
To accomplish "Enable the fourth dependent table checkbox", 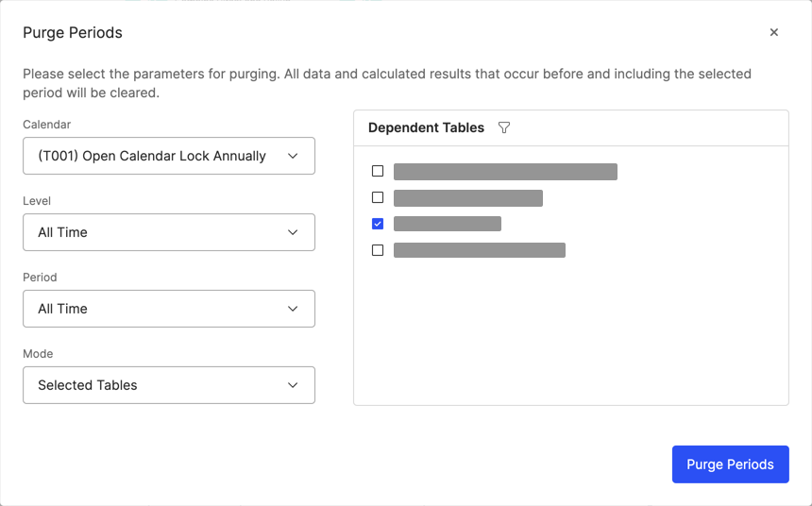I will click(378, 250).
